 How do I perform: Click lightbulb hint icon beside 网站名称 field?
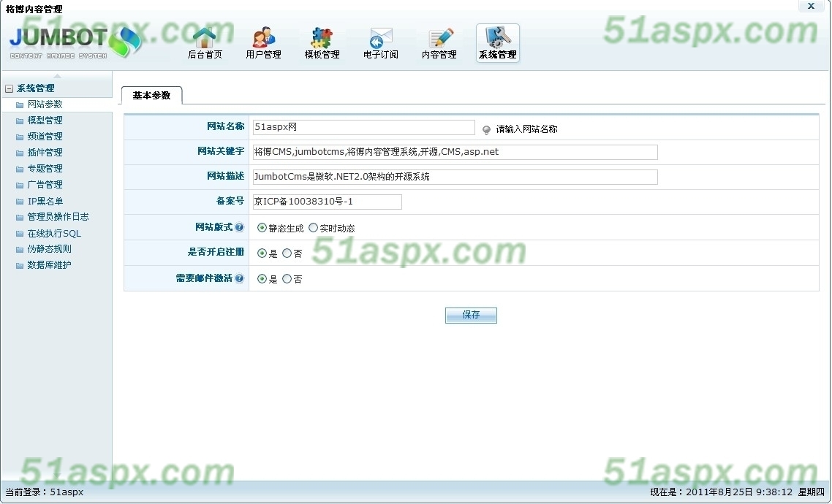tap(486, 129)
